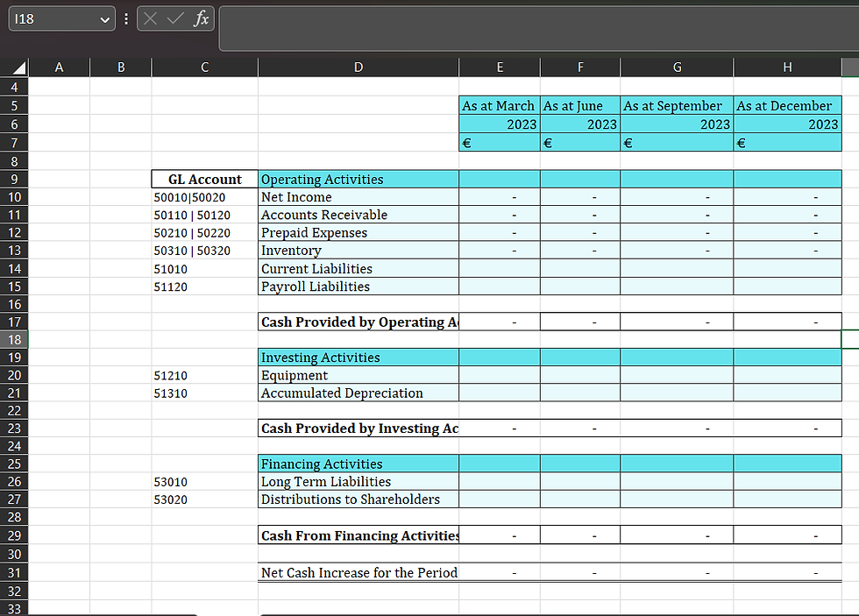Select the 'Accounts Receivable' cell
The image size is (859, 616).
[x=359, y=215]
